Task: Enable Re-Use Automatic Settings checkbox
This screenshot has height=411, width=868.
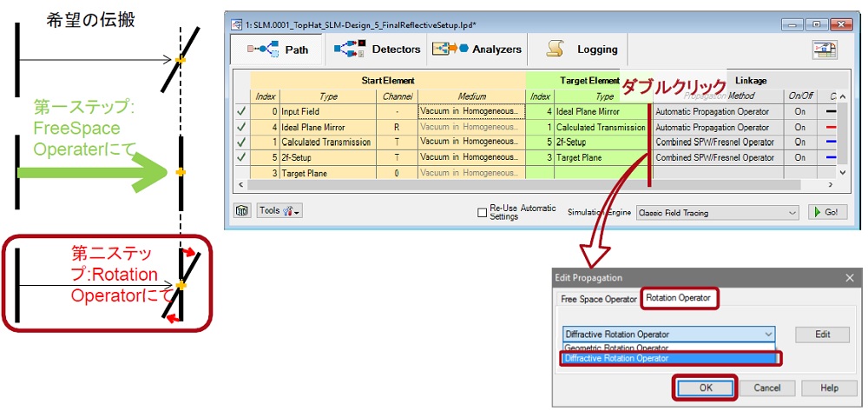Action: pos(483,212)
